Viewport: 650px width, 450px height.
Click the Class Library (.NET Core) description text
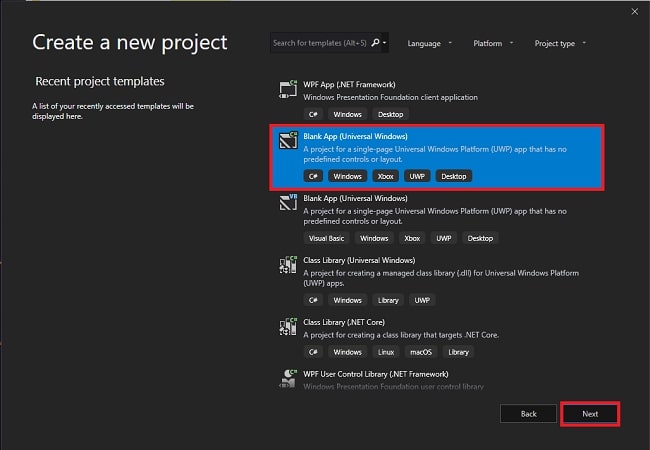(x=401, y=335)
